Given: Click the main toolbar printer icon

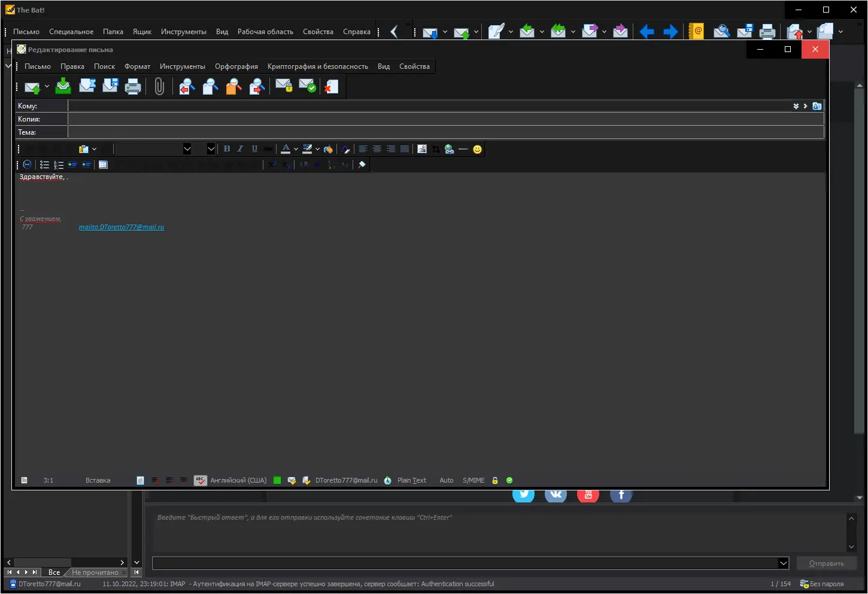Looking at the screenshot, I should pos(767,31).
